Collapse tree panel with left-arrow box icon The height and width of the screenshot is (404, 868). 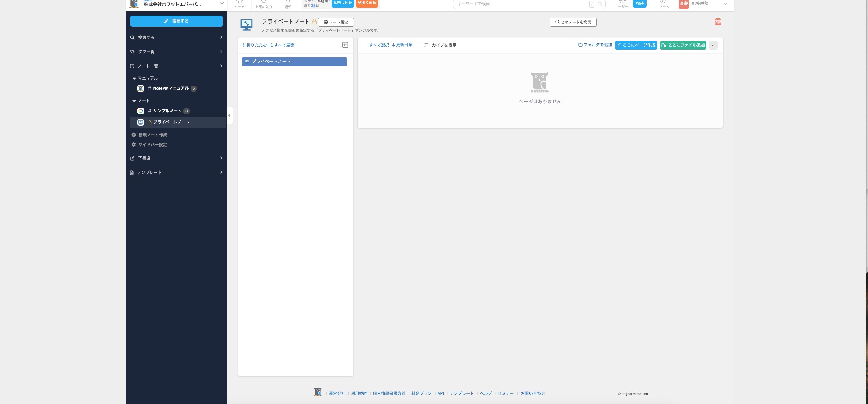(345, 45)
